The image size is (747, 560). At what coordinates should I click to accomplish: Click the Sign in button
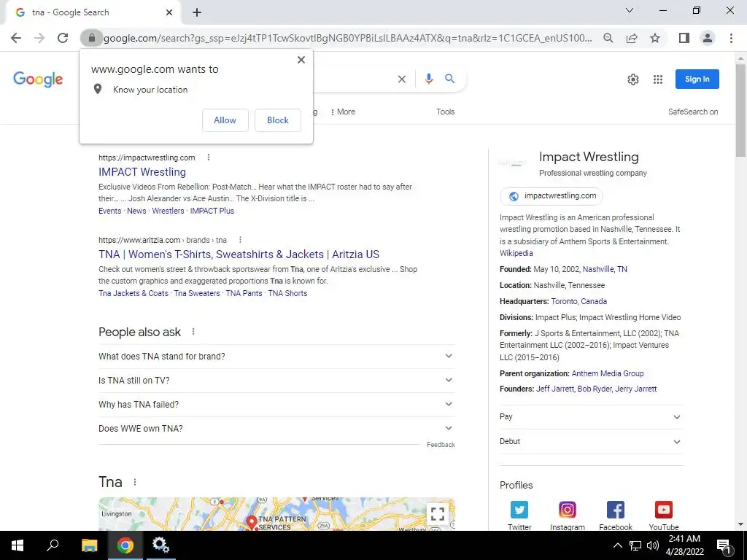coord(697,79)
